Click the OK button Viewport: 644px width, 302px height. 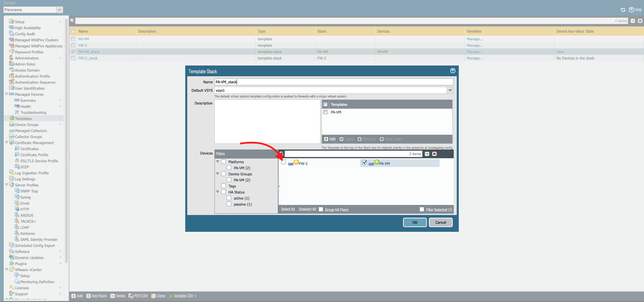415,222
